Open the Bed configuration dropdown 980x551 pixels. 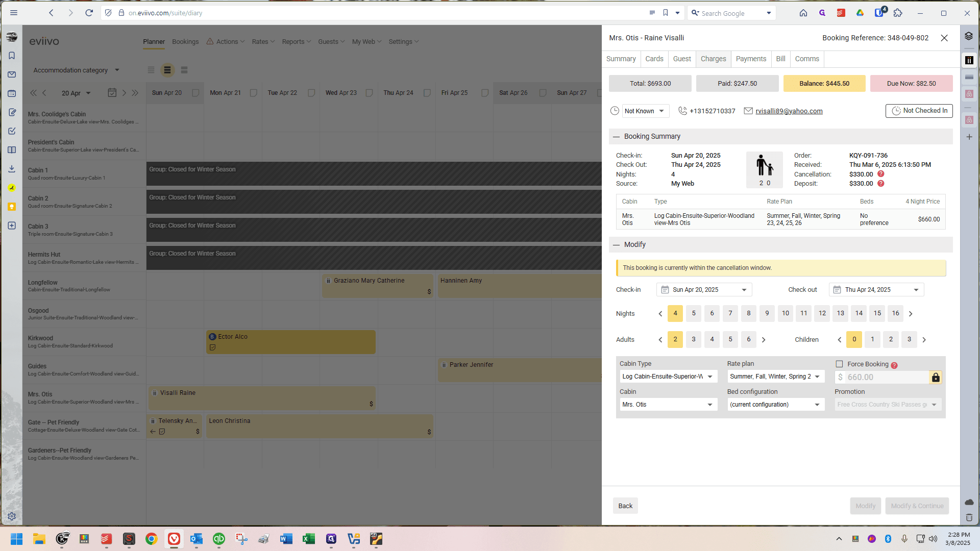pyautogui.click(x=776, y=405)
